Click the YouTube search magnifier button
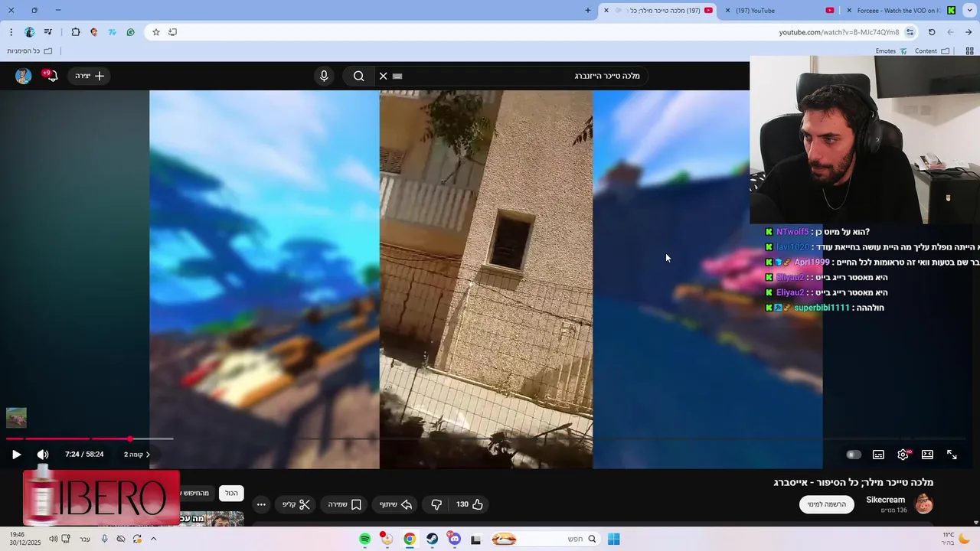This screenshot has height=551, width=980. click(358, 76)
